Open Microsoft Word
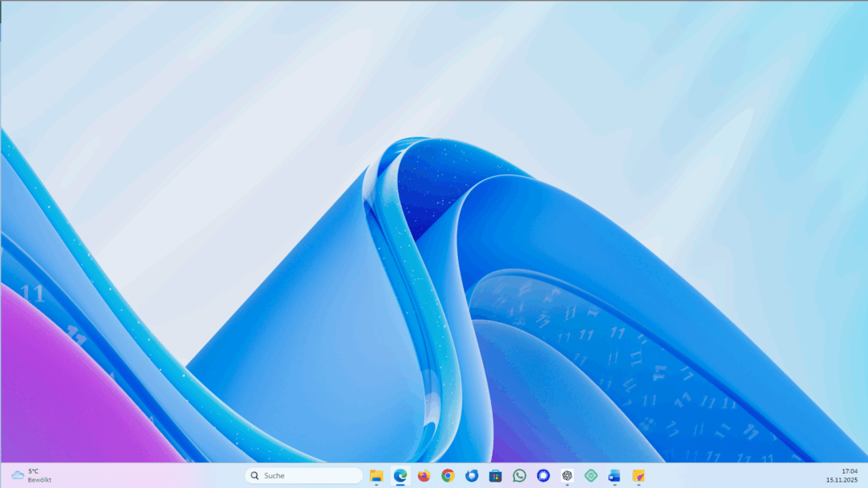868x488 pixels. [x=615, y=475]
